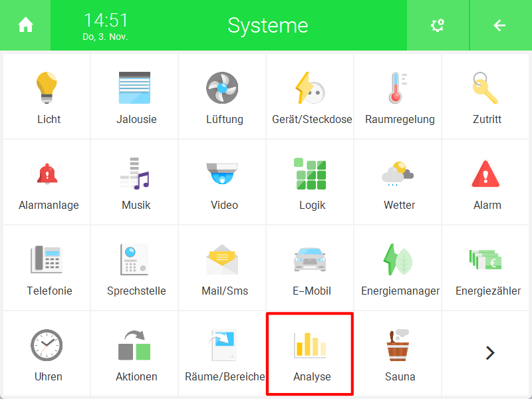
Task: Open the Alarmanlage bell tile
Action: 47,182
